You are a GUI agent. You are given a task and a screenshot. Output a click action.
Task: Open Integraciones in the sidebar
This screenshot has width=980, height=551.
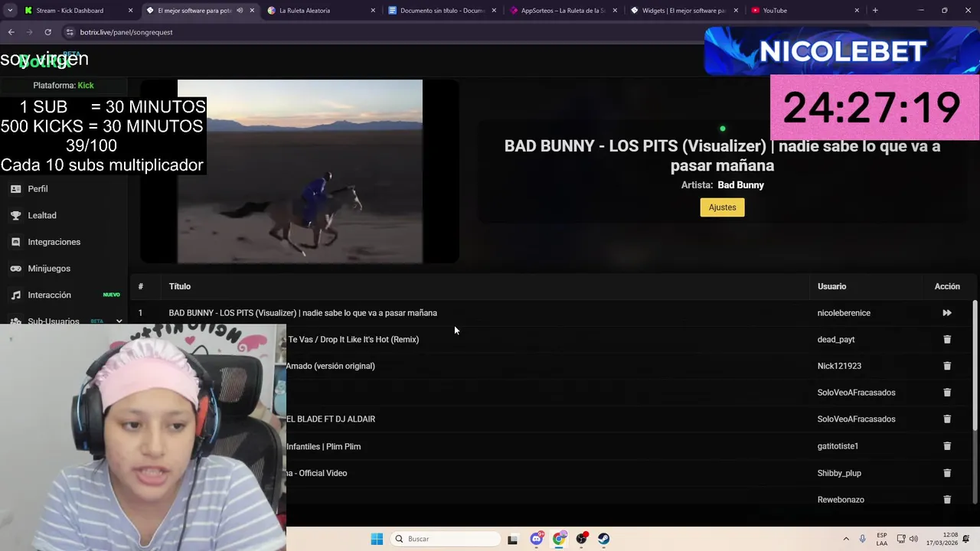coord(54,242)
